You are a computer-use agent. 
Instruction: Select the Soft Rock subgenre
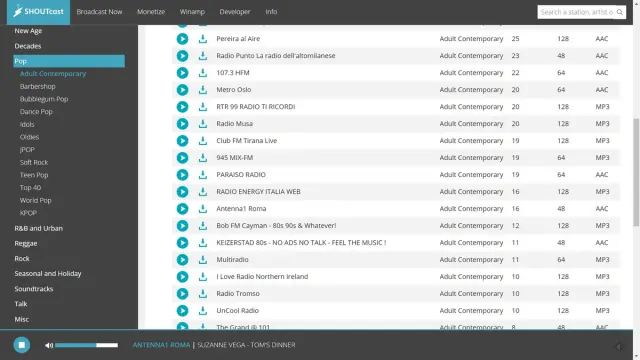pos(34,162)
